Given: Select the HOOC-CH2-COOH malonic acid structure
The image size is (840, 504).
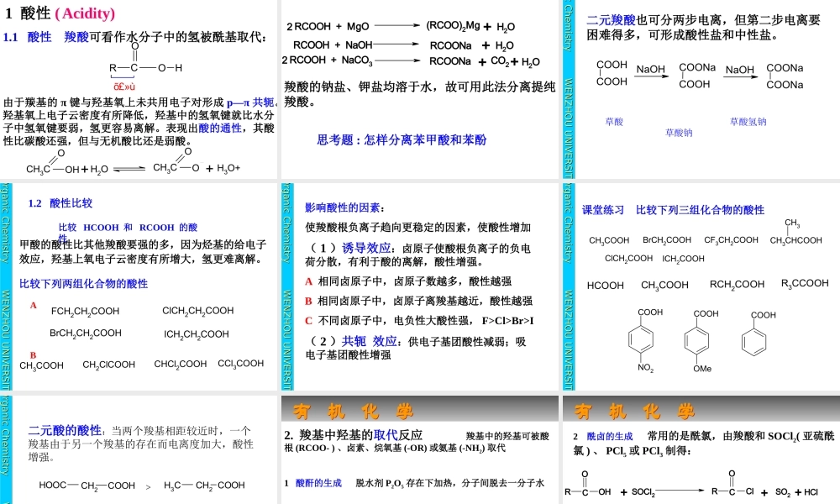Looking at the screenshot, I should pyautogui.click(x=90, y=485).
